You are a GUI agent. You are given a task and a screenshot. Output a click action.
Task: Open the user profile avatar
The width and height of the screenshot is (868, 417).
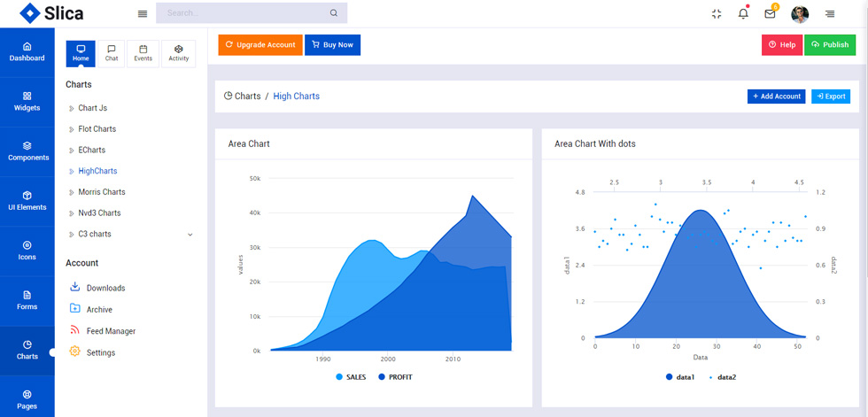pyautogui.click(x=800, y=14)
